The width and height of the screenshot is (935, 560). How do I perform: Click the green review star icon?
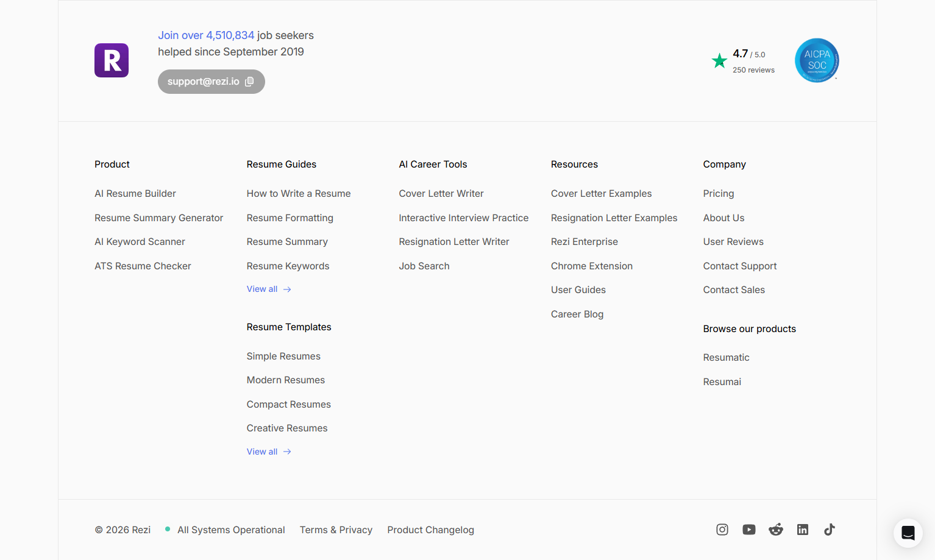(x=719, y=60)
